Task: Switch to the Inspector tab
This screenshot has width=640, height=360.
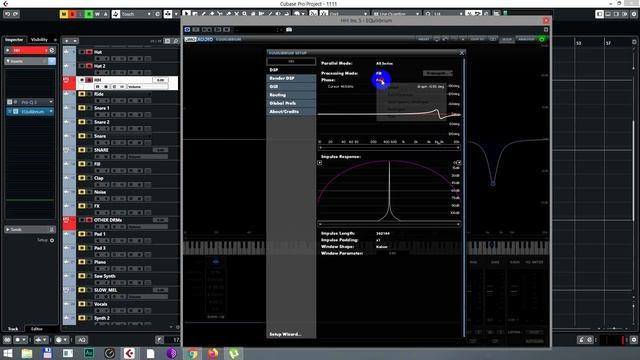Action: tap(14, 40)
